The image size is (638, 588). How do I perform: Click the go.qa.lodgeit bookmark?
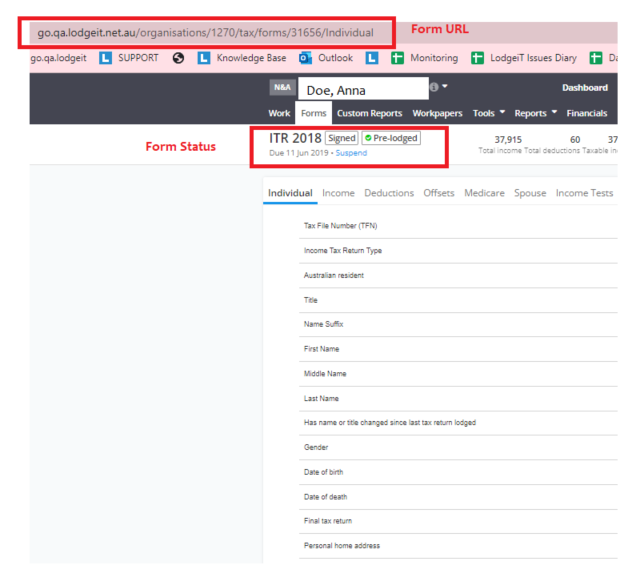(58, 58)
